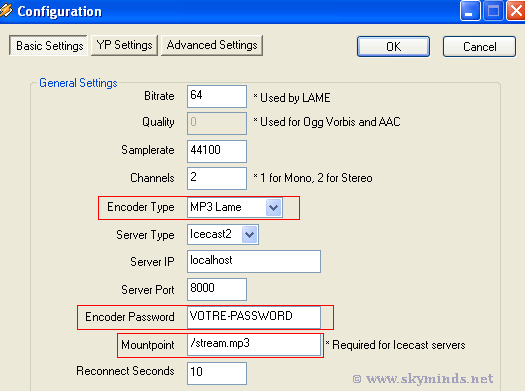Click the Samplerate label

coord(148,150)
